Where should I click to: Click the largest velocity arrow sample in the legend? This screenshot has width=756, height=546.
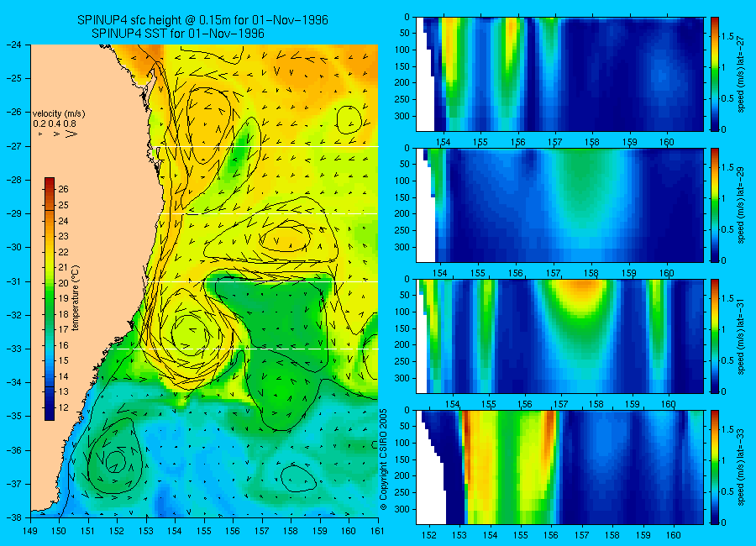point(71,134)
